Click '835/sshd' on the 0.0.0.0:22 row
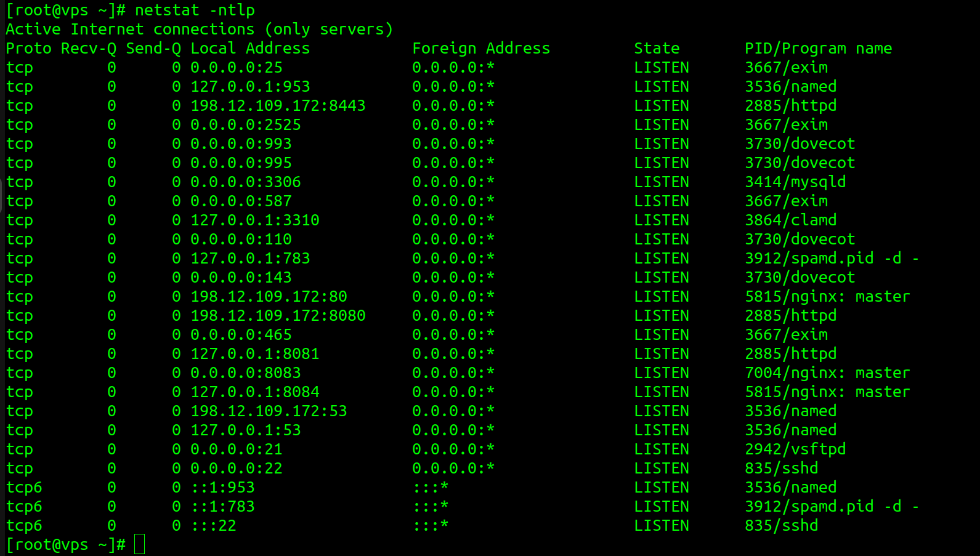 click(782, 469)
